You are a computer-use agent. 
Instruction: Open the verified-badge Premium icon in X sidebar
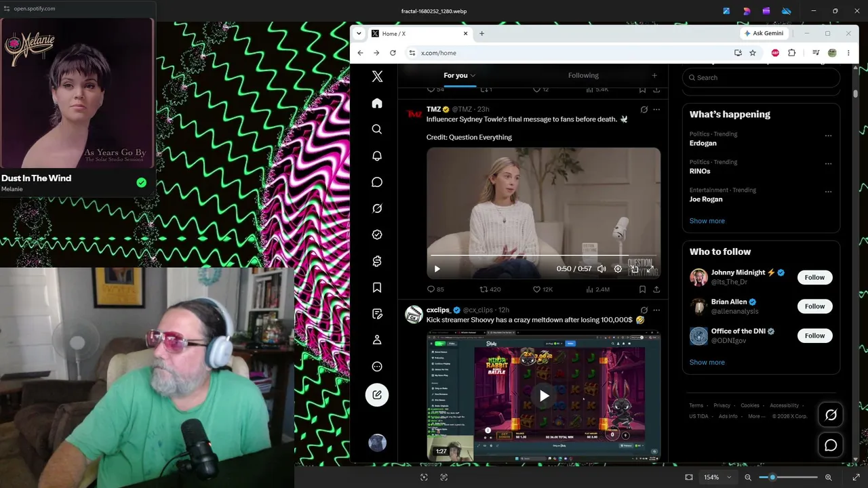tap(377, 235)
